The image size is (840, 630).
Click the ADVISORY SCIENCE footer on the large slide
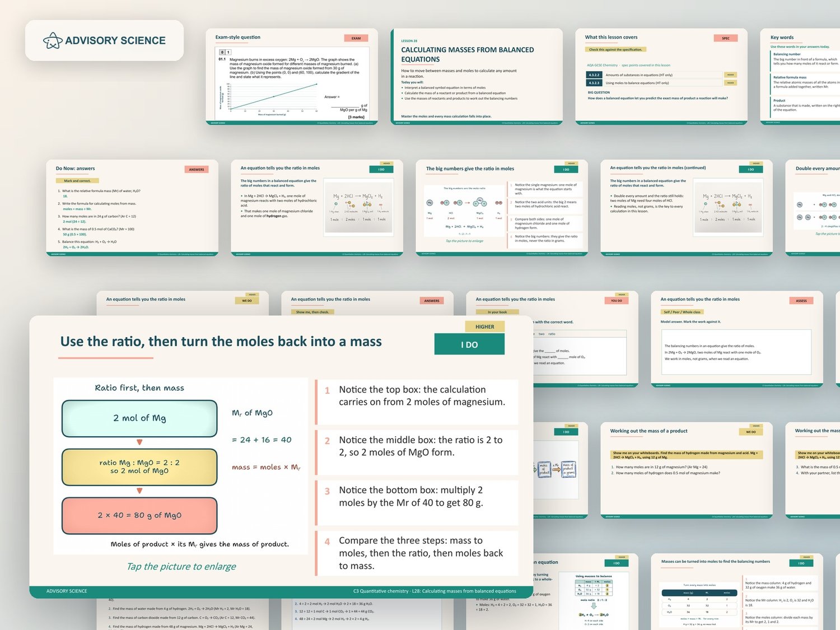[67, 591]
